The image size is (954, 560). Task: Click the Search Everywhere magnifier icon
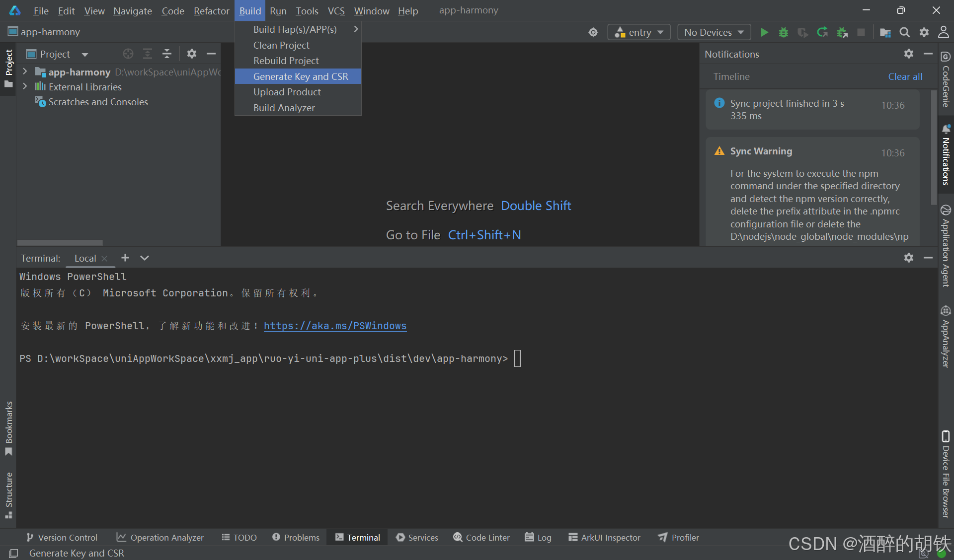905,33
